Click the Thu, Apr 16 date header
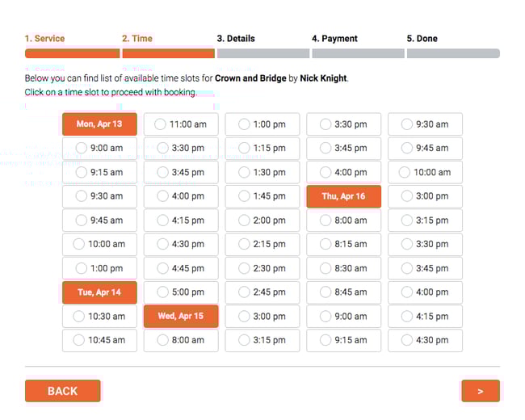525x420 pixels. click(344, 196)
